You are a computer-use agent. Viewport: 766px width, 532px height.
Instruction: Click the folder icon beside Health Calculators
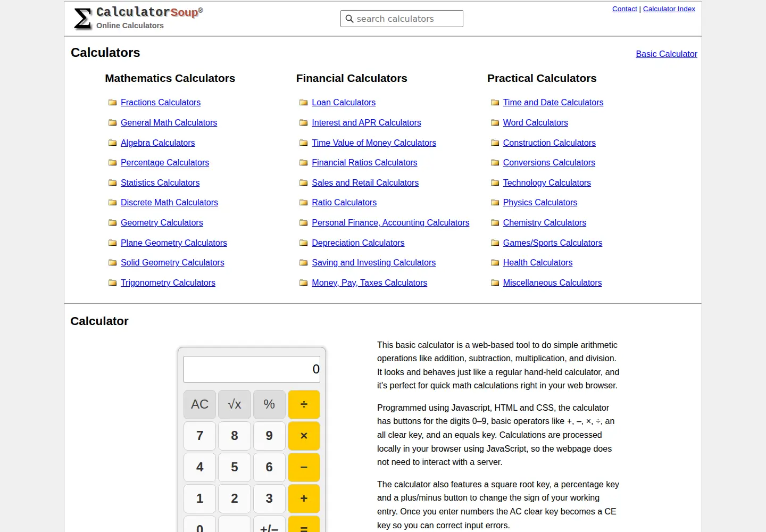495,263
